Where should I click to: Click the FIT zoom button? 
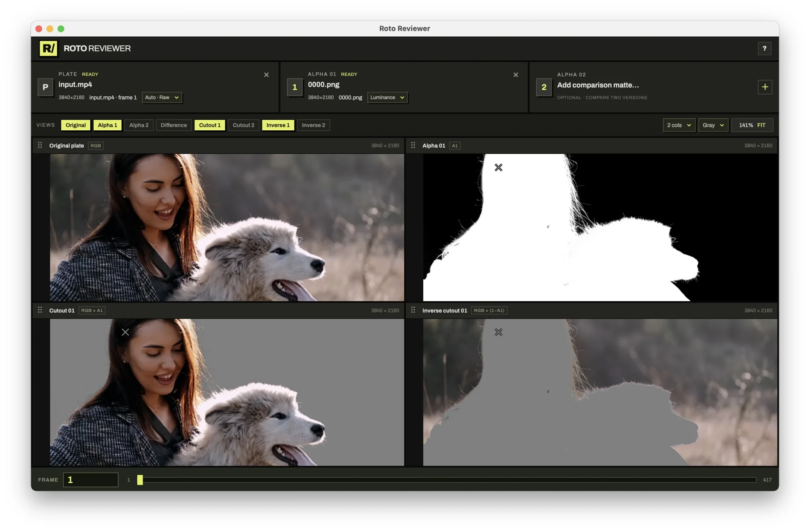pyautogui.click(x=761, y=125)
